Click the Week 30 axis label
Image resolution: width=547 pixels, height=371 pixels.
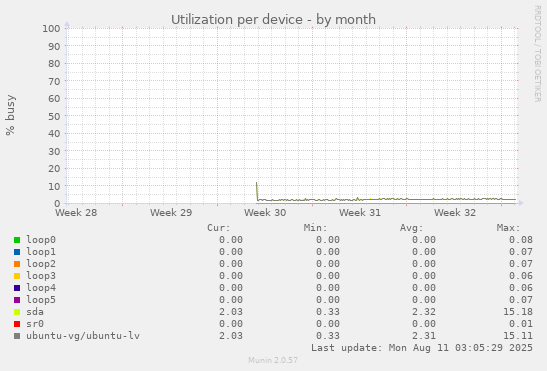pos(265,213)
